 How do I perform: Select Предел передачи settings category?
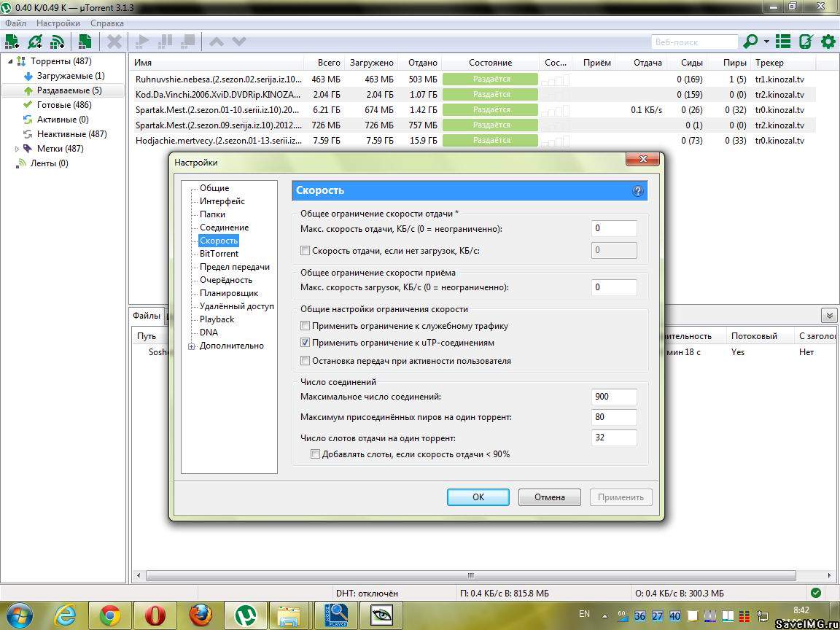[x=235, y=267]
